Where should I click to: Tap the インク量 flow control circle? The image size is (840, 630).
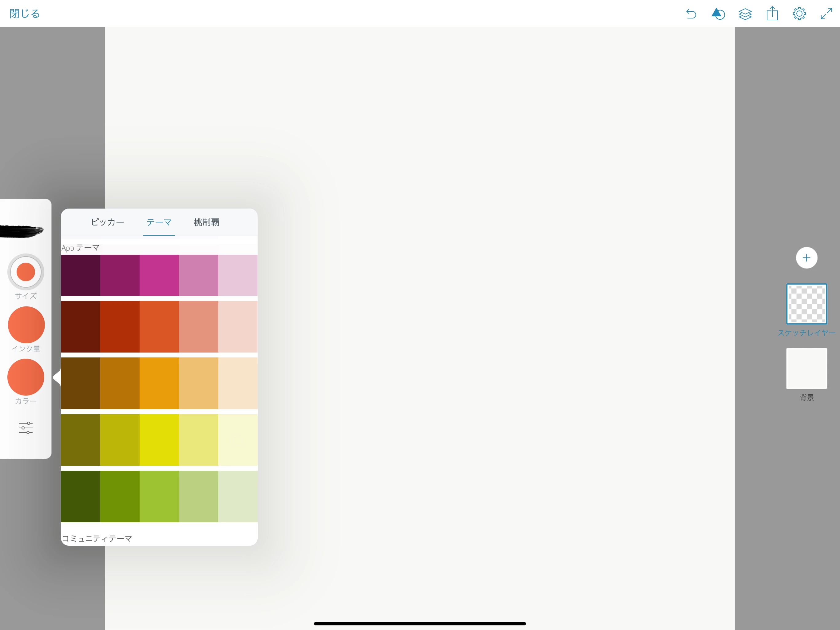point(26,325)
